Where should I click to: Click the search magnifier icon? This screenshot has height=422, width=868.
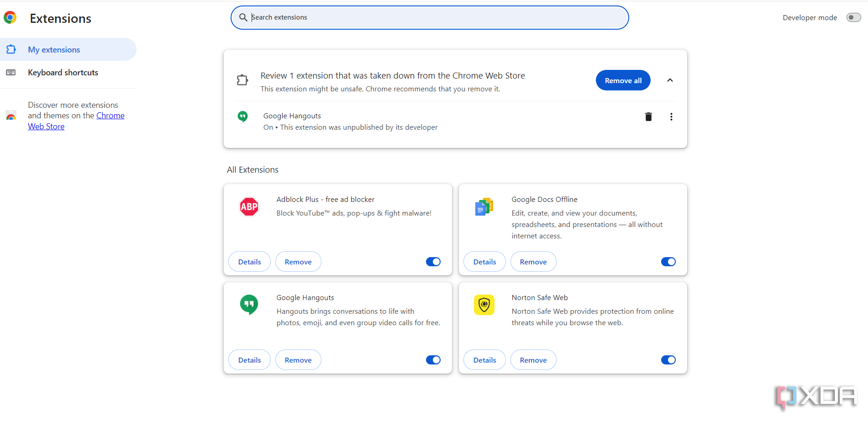243,17
